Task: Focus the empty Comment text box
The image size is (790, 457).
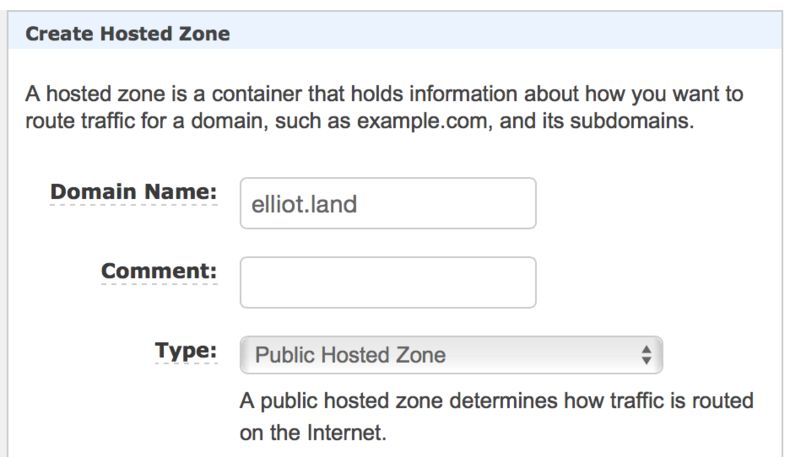Action: (387, 282)
